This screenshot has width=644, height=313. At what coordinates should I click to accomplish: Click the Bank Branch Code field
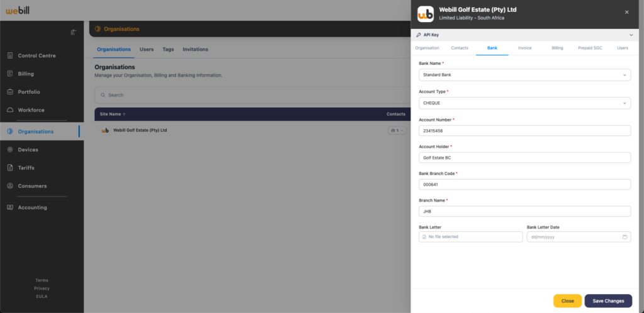[x=525, y=185]
